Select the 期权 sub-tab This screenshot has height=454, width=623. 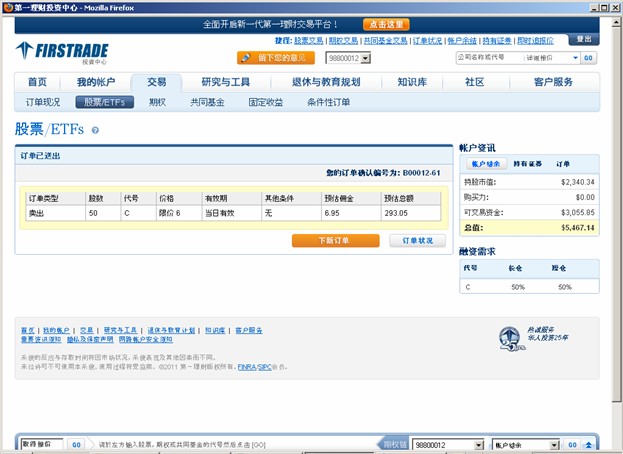point(157,102)
